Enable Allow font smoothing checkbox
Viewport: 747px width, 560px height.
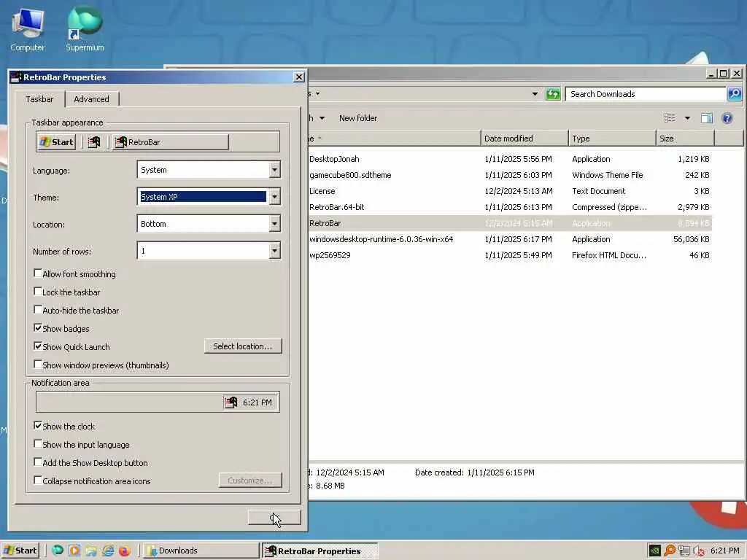[x=38, y=273]
